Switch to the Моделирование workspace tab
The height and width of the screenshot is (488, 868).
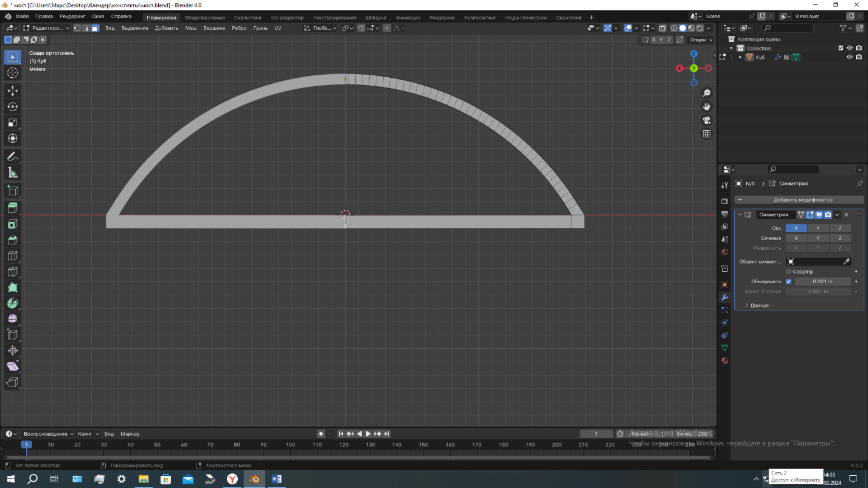205,18
